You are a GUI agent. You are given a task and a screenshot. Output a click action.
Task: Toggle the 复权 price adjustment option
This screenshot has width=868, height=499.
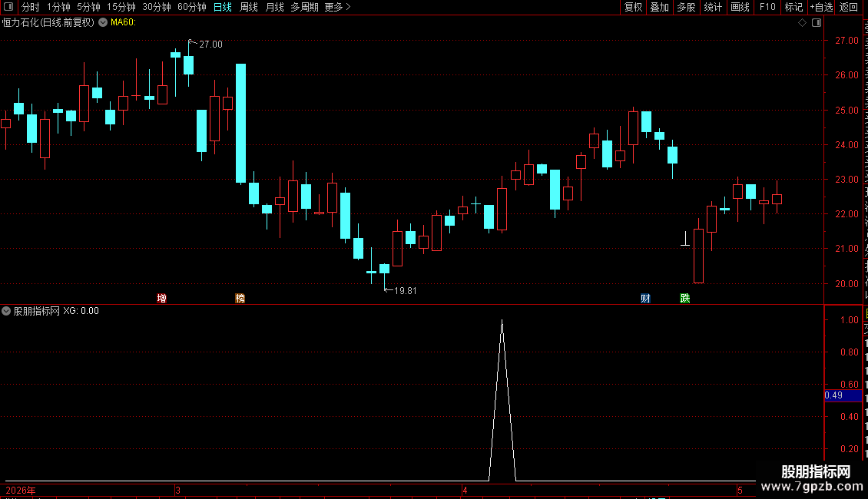tap(633, 7)
